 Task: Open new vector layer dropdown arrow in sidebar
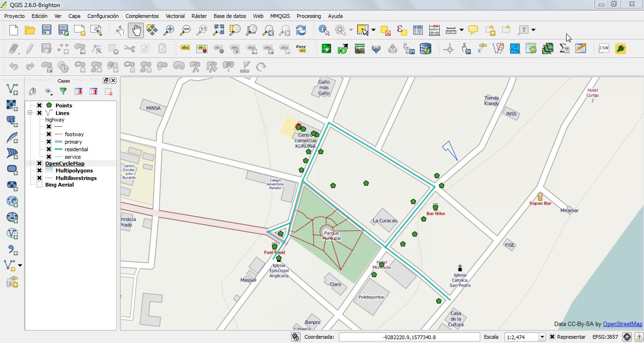pos(20,266)
